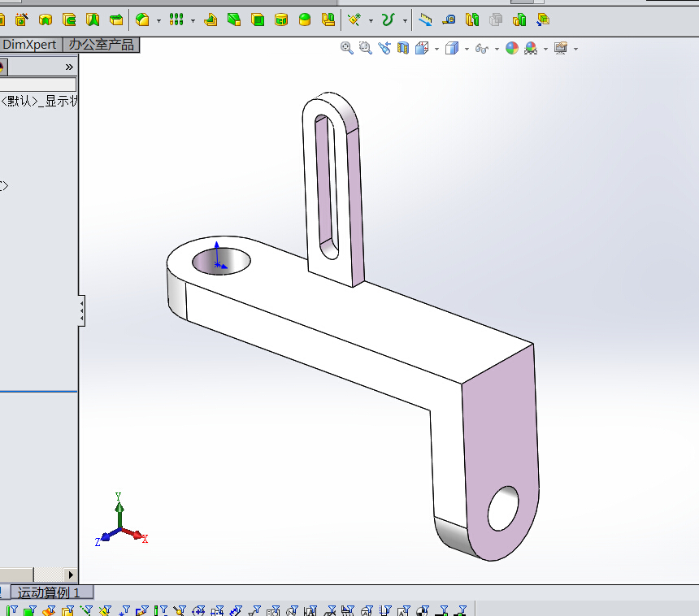Expand the Reference Geometry dropdown arrow
The image size is (699, 616).
click(x=371, y=20)
